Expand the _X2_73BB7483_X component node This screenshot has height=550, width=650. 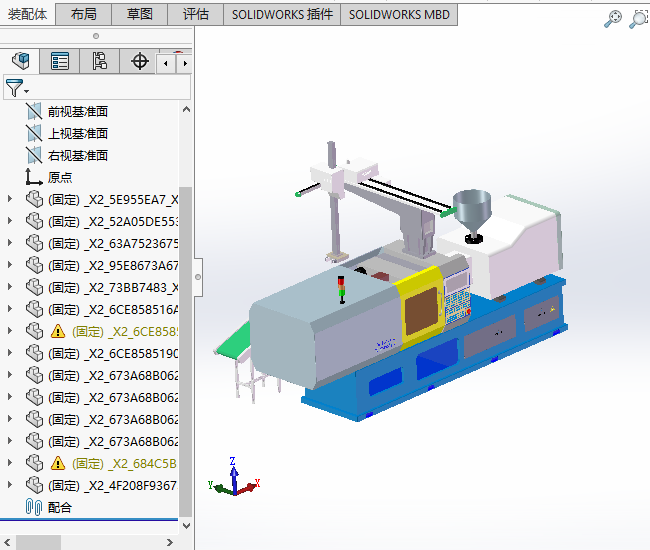click(10, 287)
